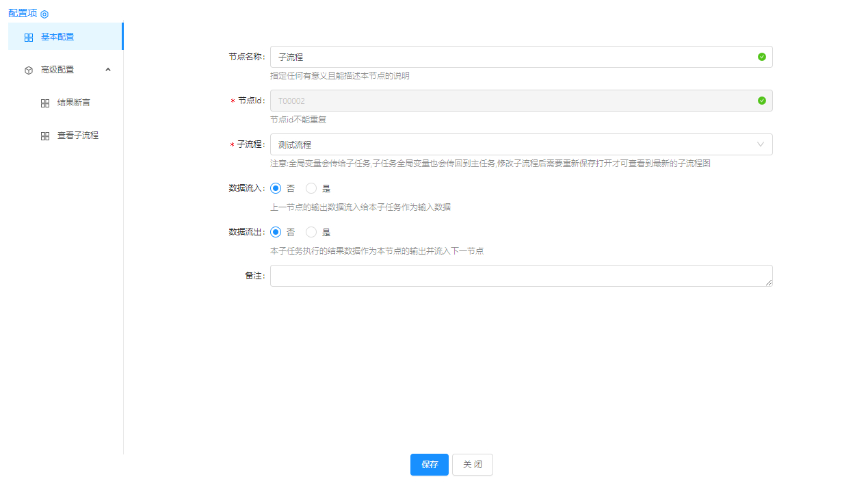This screenshot has width=868, height=490.
Task: Click the grid icon next to 基本配置
Action: [x=29, y=38]
